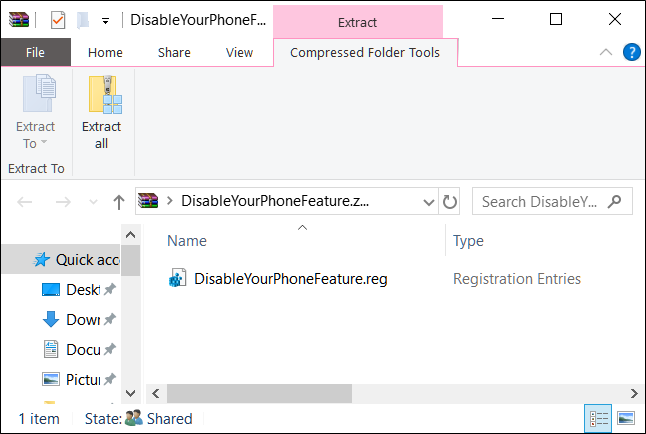Click the Extract all icon

(x=101, y=96)
